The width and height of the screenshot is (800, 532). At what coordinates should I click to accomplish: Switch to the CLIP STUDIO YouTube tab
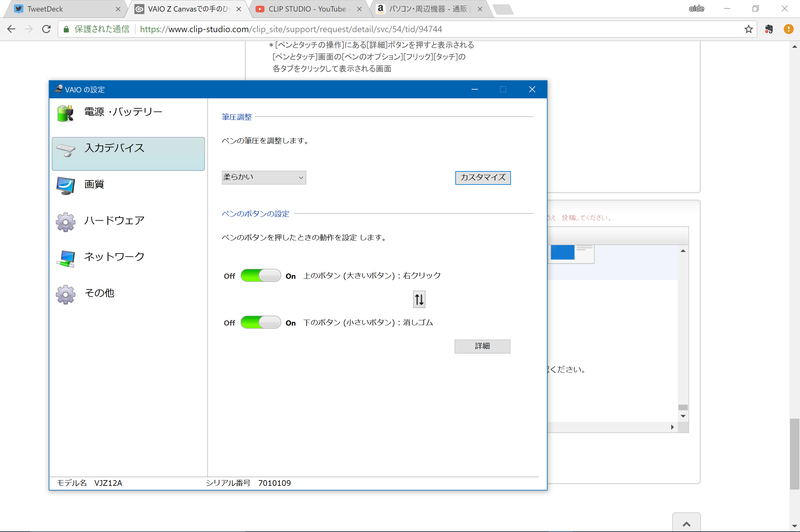[307, 9]
